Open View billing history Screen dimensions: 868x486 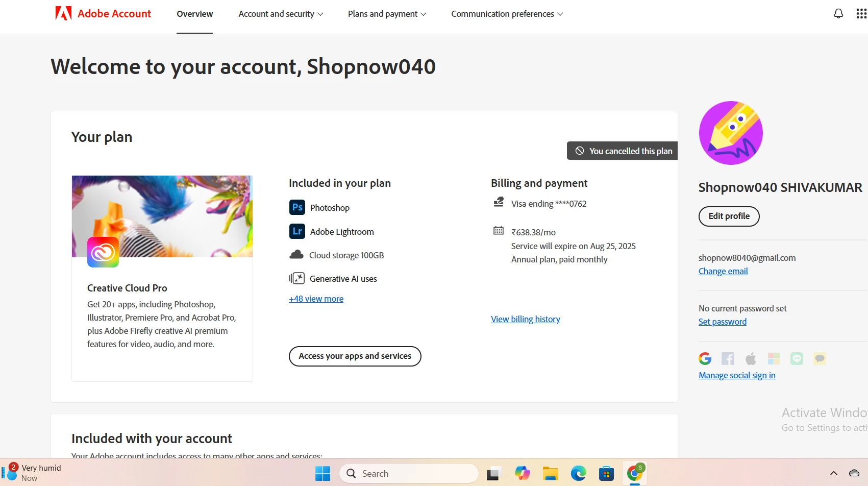point(526,319)
